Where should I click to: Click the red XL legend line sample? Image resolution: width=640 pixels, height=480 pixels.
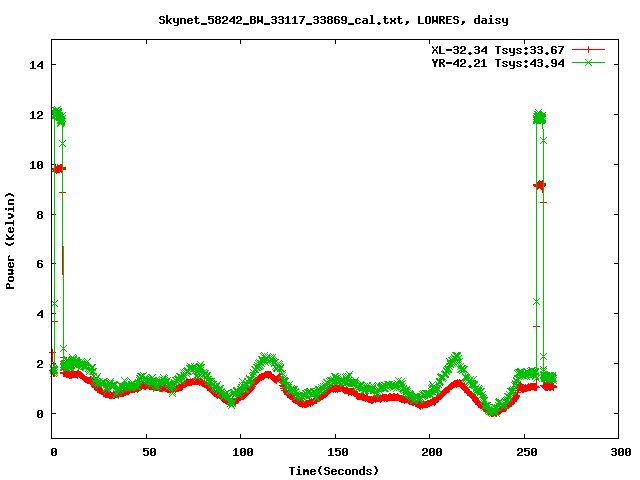click(x=588, y=50)
